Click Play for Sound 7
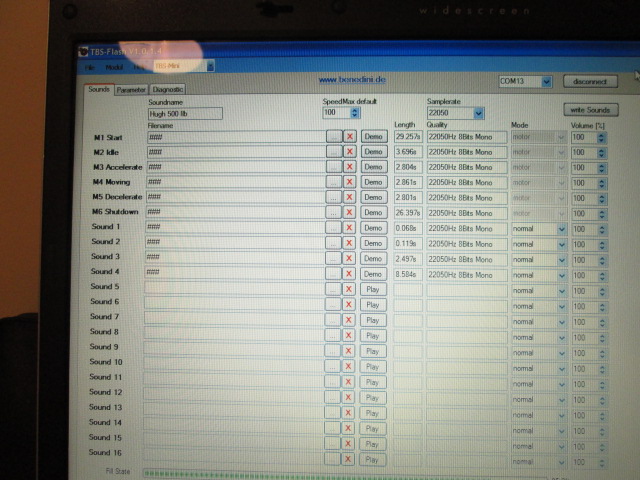Image resolution: width=640 pixels, height=480 pixels. [x=373, y=320]
